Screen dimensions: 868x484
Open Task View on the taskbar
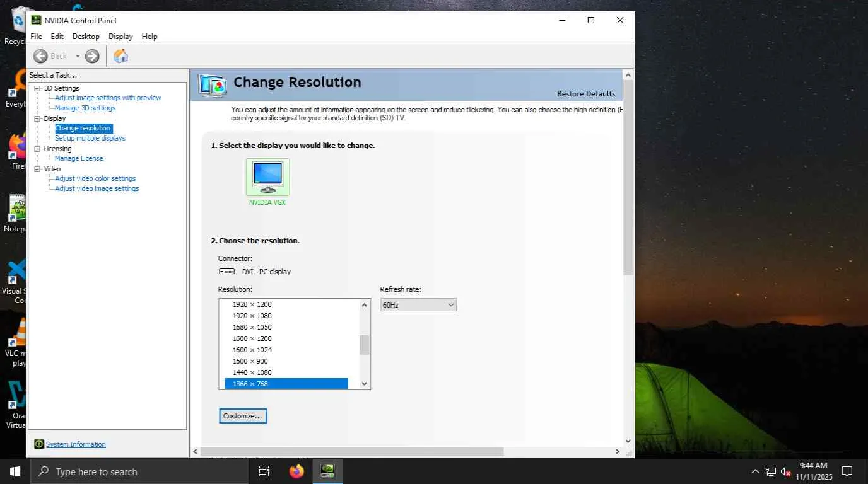(264, 471)
